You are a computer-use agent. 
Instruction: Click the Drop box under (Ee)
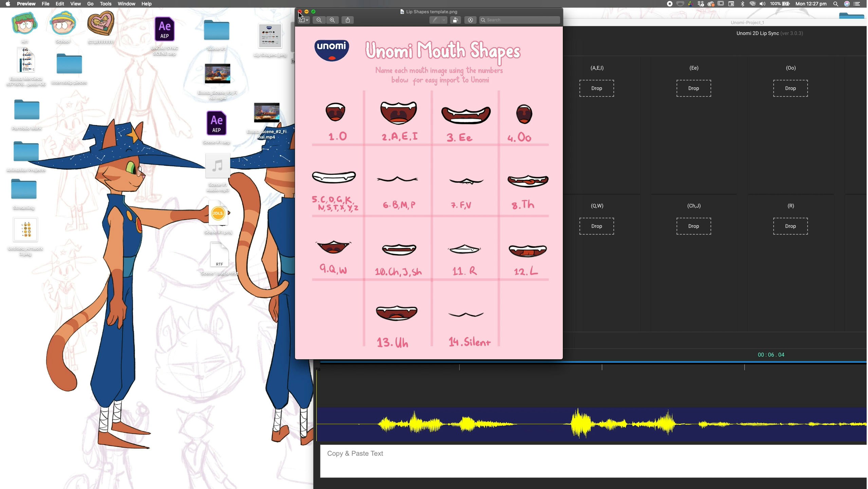coord(693,88)
